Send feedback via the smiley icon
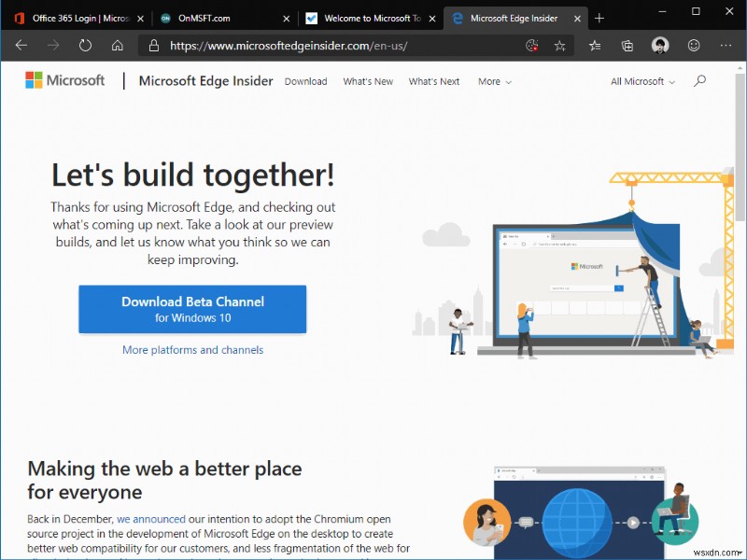 (x=693, y=45)
